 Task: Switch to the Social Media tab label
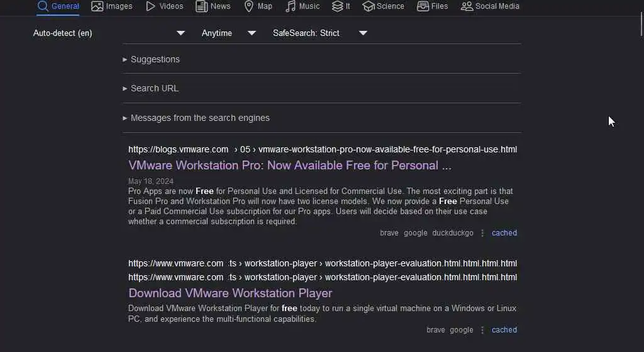(497, 6)
